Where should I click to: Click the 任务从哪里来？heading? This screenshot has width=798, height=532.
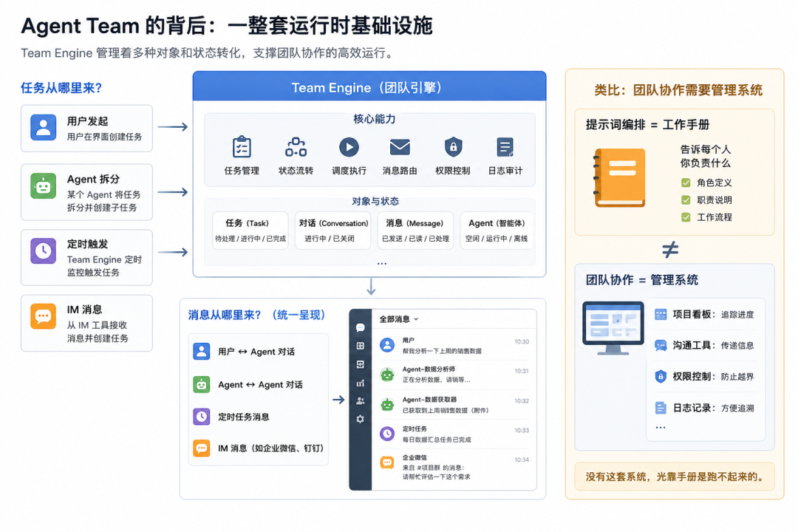point(61,88)
